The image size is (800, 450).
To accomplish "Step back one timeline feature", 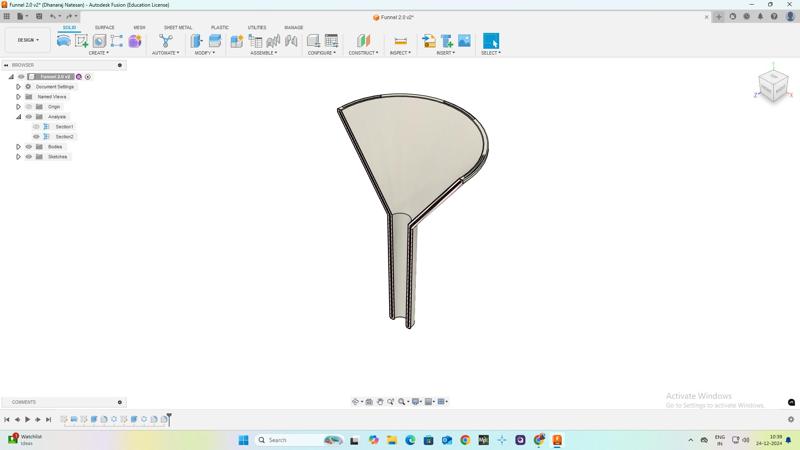I will pos(17,419).
